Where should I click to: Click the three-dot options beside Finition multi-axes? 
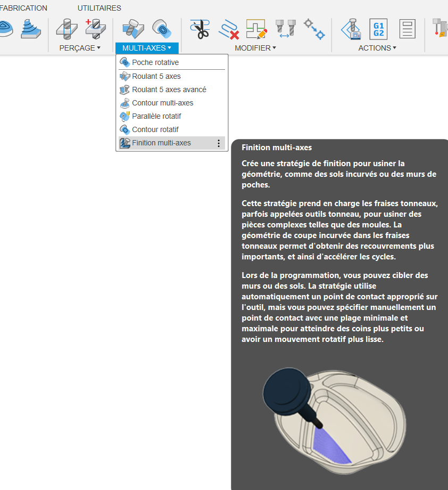pyautogui.click(x=218, y=143)
